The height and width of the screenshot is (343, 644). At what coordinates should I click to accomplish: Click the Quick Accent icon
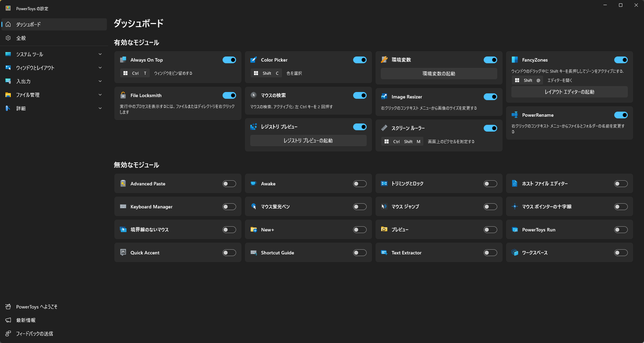[x=123, y=253]
